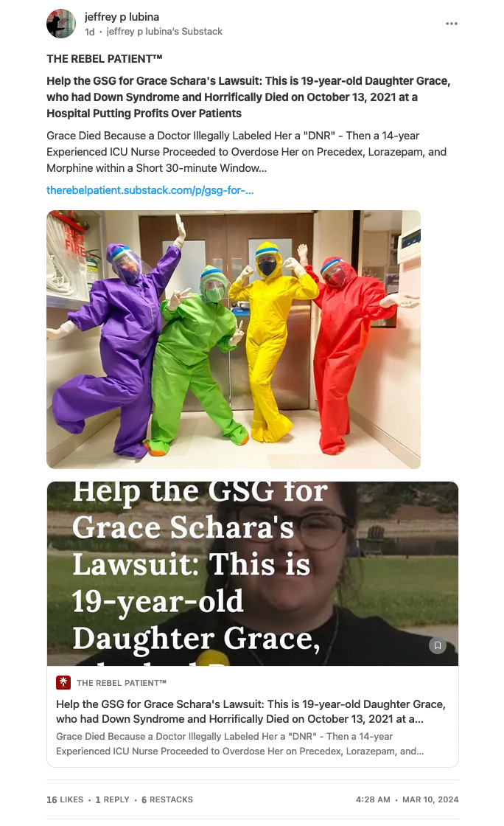Select the bold Help the GSG headline text

248,97
